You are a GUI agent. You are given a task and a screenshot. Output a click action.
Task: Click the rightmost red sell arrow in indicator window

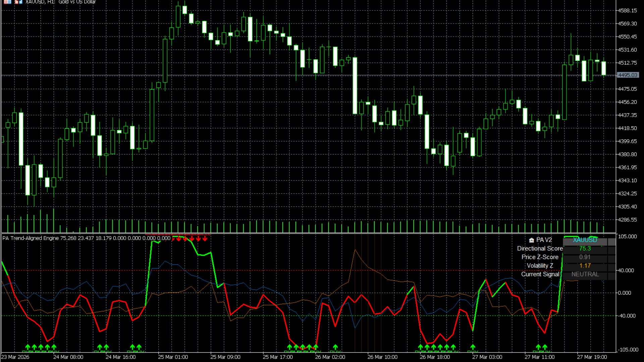[205, 239]
